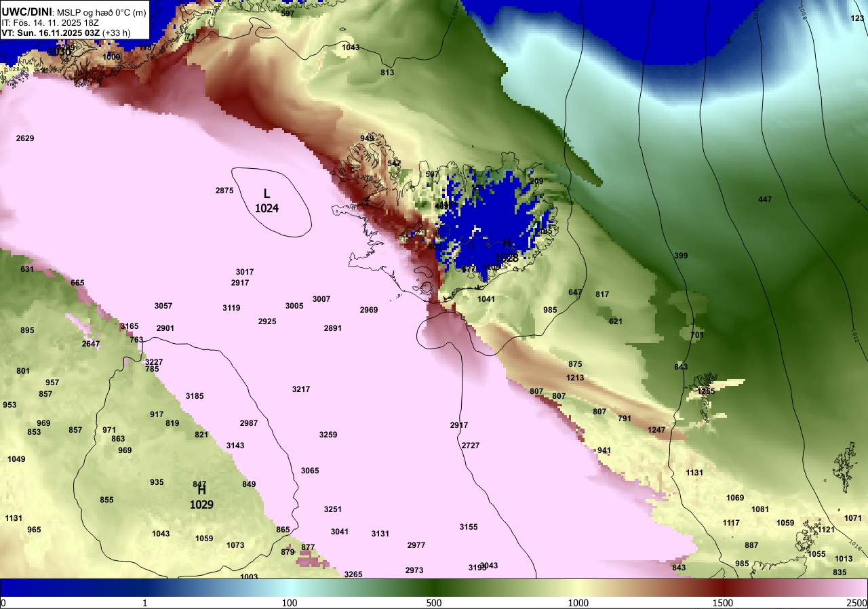Click the height value 1041 south of Iceland
The image size is (868, 609).
[x=486, y=299]
